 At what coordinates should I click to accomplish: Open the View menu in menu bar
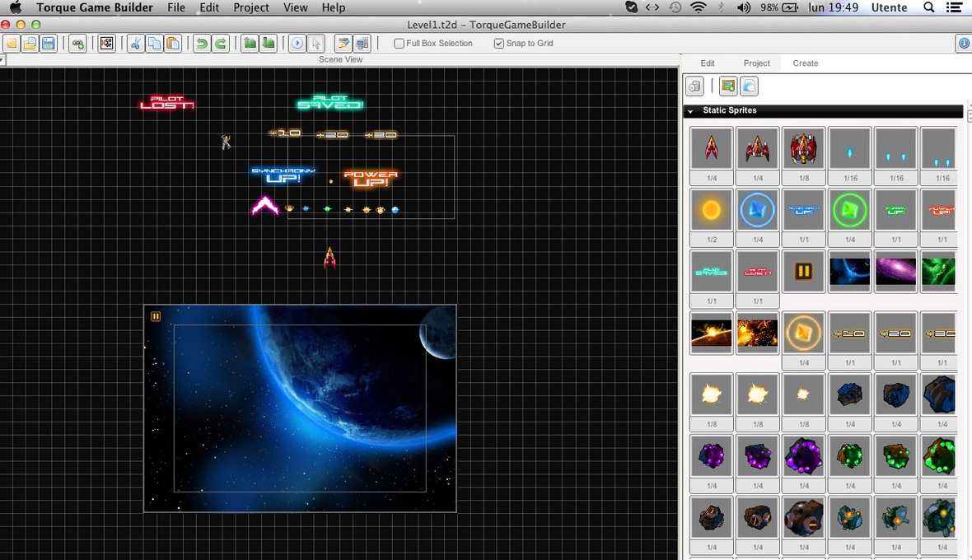pyautogui.click(x=295, y=7)
